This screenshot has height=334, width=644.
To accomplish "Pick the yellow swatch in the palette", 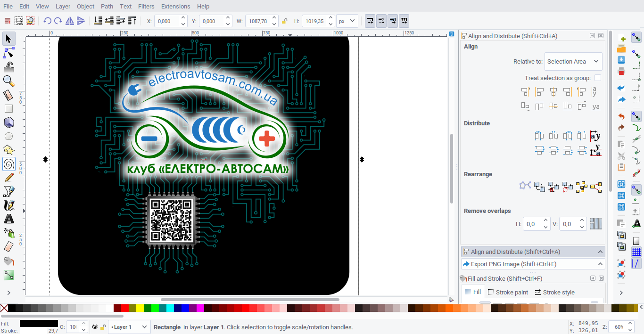I will tap(140, 308).
